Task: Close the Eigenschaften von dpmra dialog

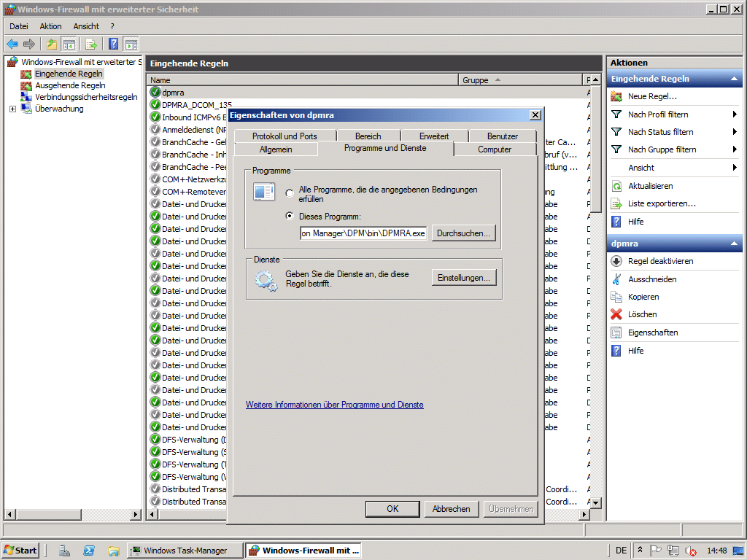Action: pos(535,115)
